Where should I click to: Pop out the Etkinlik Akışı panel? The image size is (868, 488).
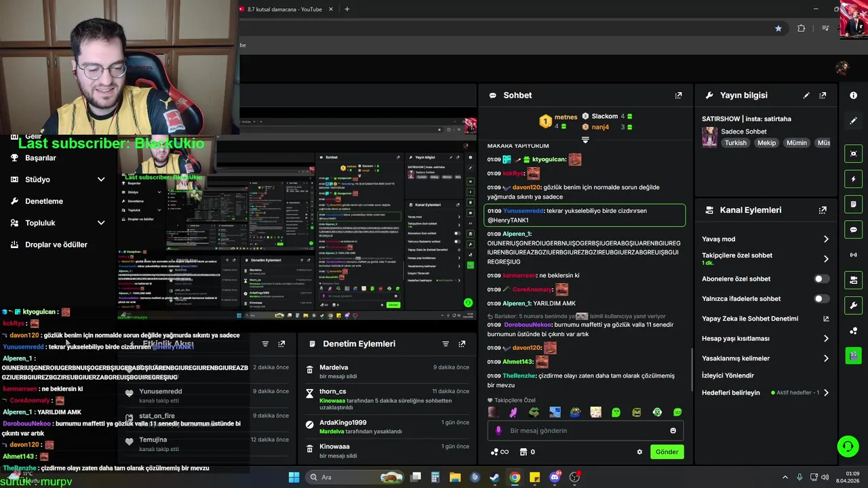(x=281, y=344)
